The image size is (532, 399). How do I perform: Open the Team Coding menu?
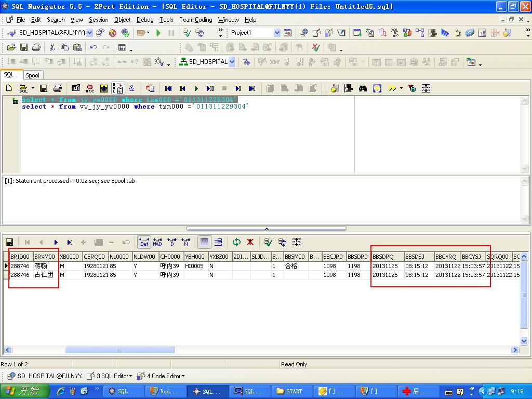[195, 20]
